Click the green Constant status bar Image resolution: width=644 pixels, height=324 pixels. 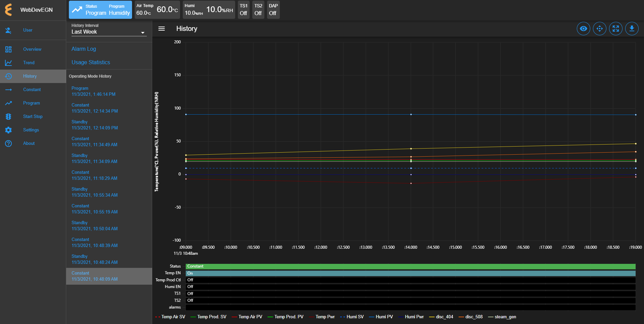[x=411, y=267]
